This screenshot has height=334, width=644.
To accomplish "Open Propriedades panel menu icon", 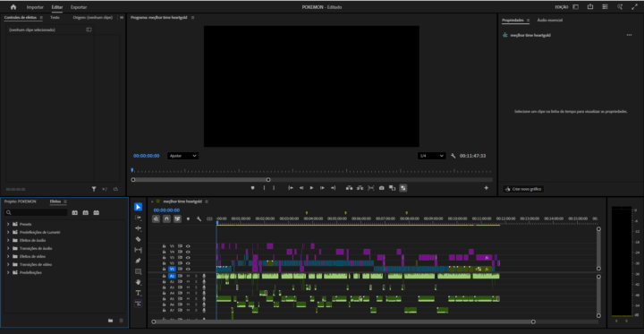I will (x=529, y=21).
